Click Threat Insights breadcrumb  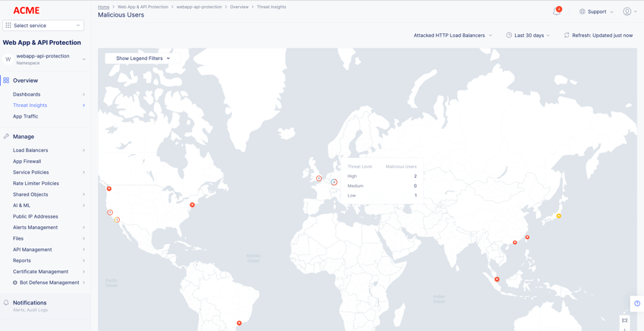pos(272,7)
